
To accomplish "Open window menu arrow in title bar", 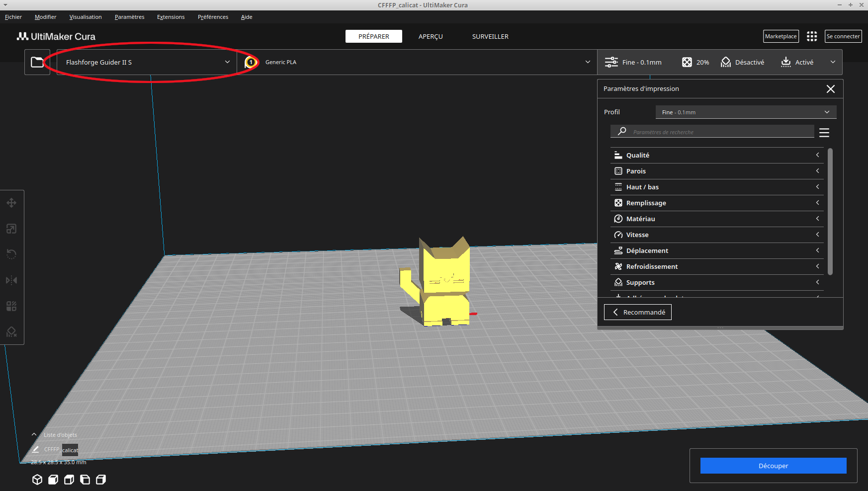I will 6,5.
